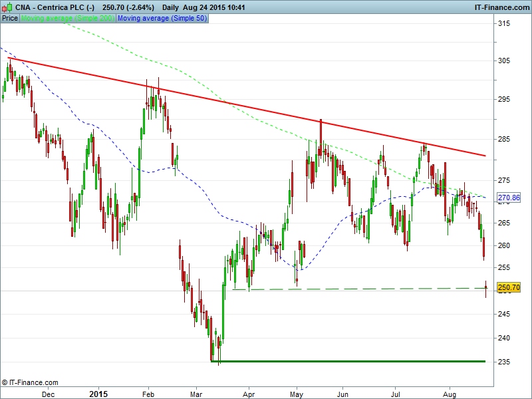The height and width of the screenshot is (399, 532).
Task: Click the 270.86 moving average value tag
Action: pyautogui.click(x=508, y=198)
